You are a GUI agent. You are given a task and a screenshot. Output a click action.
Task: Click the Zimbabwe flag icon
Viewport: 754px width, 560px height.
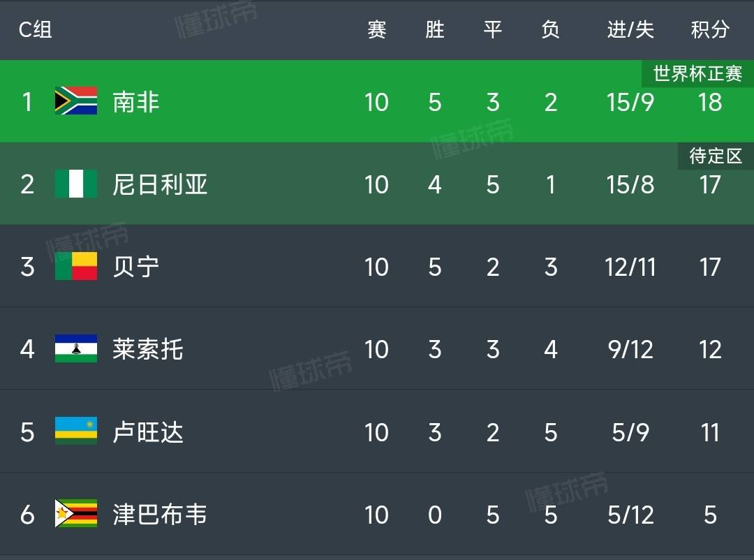(76, 514)
